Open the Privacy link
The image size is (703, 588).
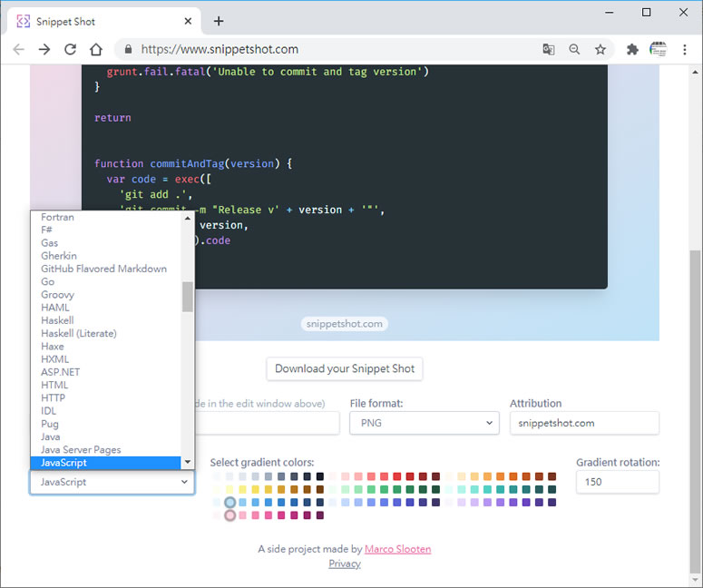[345, 563]
